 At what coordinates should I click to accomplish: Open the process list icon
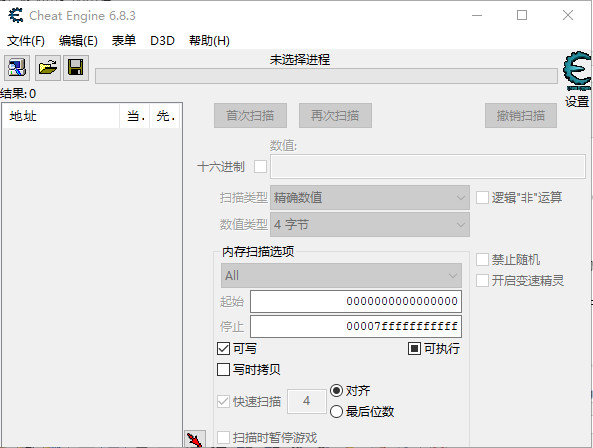click(17, 68)
